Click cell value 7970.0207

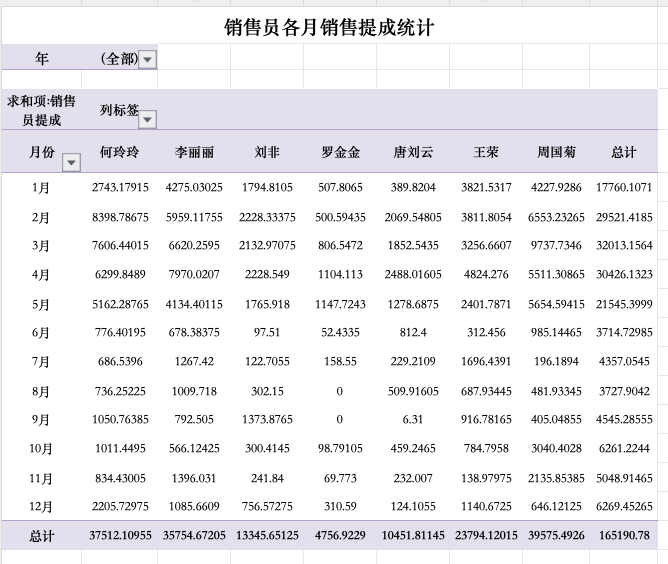(x=194, y=275)
